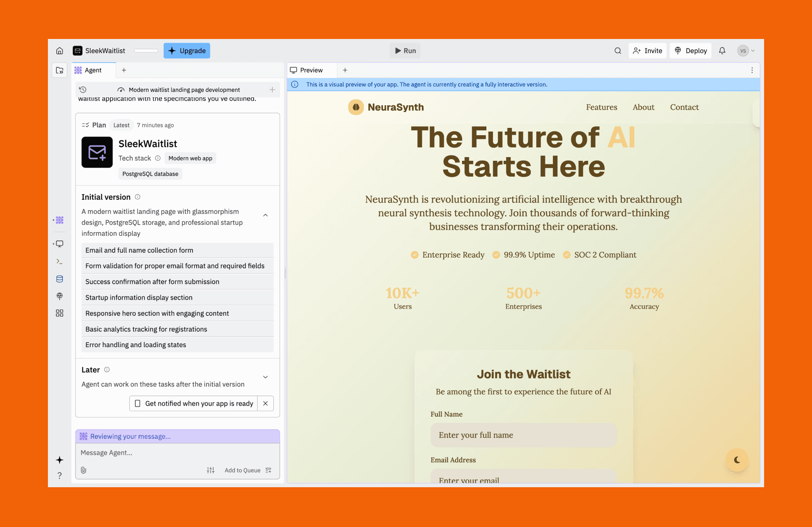
Task: Click the home icon in top bar
Action: [x=60, y=51]
